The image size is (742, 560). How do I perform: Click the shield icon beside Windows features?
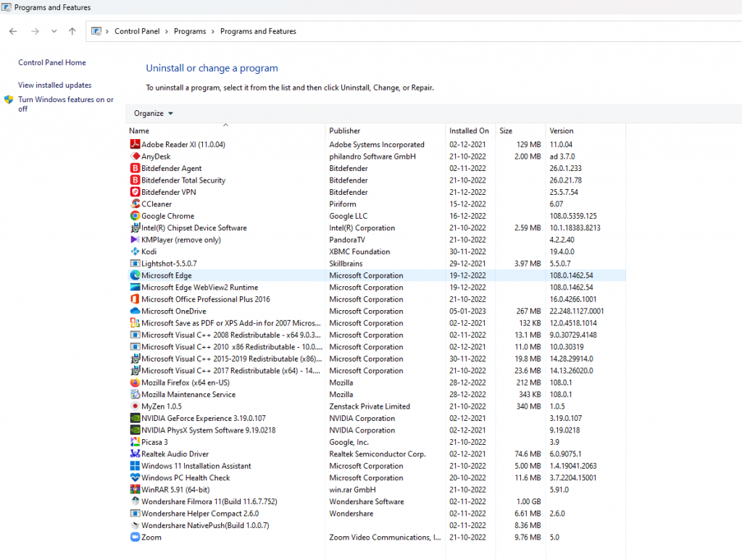pos(9,100)
